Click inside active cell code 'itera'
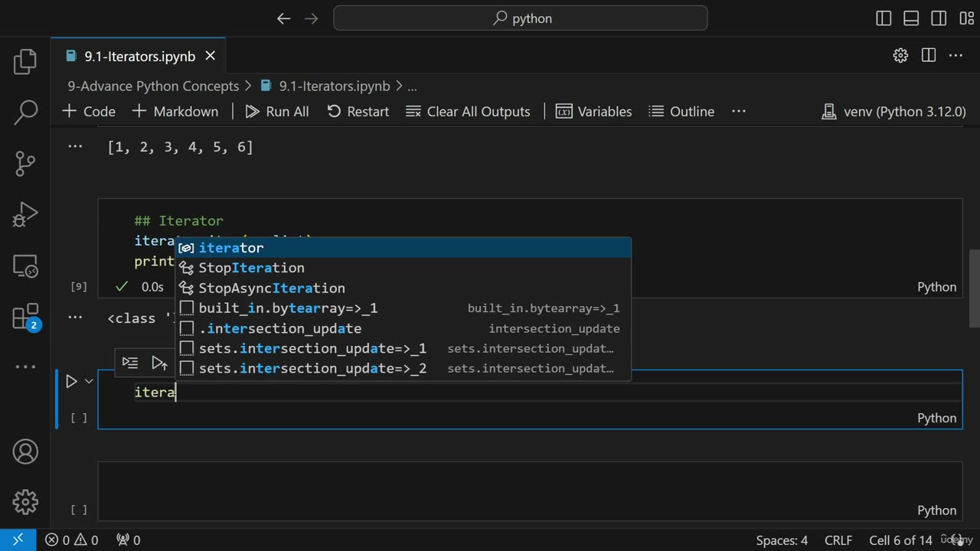980x551 pixels. point(155,393)
